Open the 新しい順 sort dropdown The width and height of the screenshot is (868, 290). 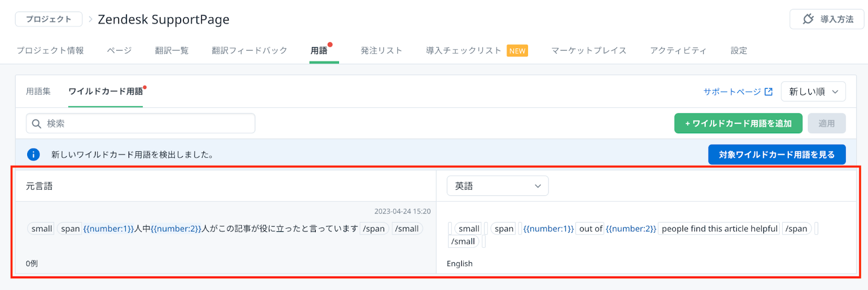click(x=813, y=92)
